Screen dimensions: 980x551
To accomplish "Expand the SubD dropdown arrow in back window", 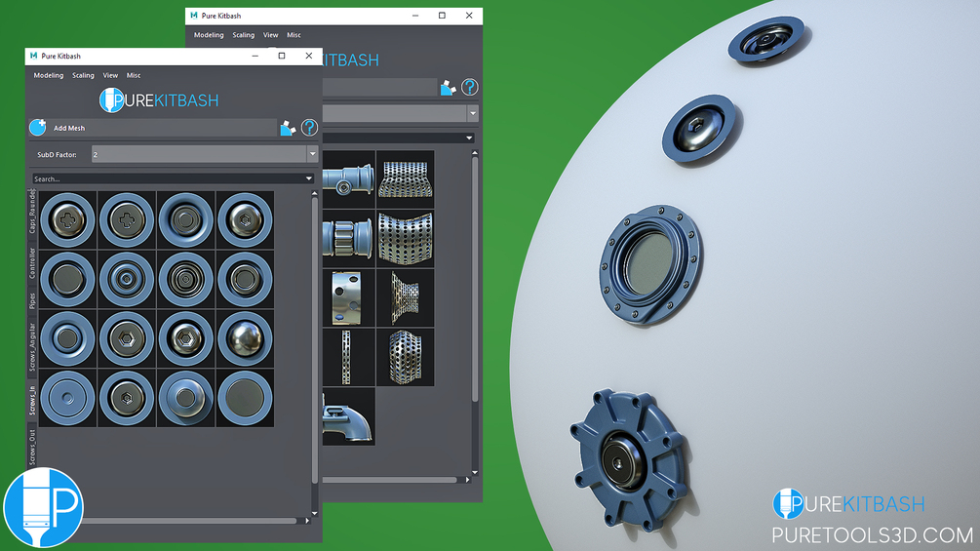I will pyautogui.click(x=473, y=114).
